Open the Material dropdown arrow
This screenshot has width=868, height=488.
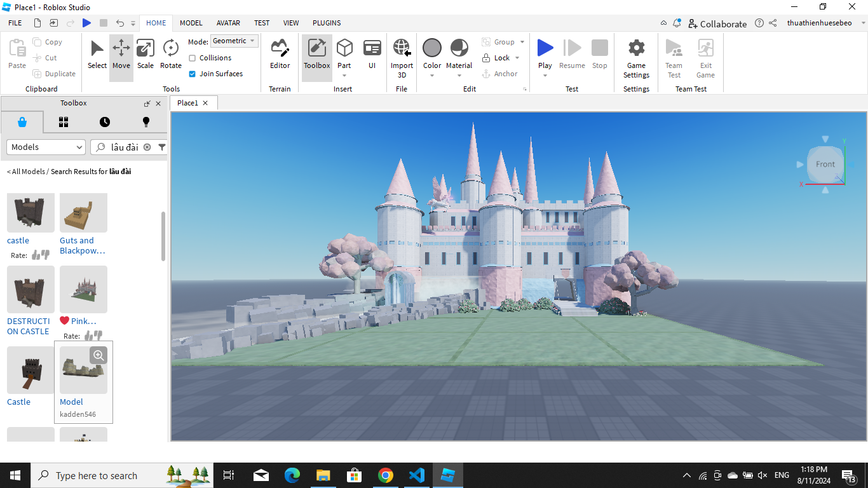[459, 76]
